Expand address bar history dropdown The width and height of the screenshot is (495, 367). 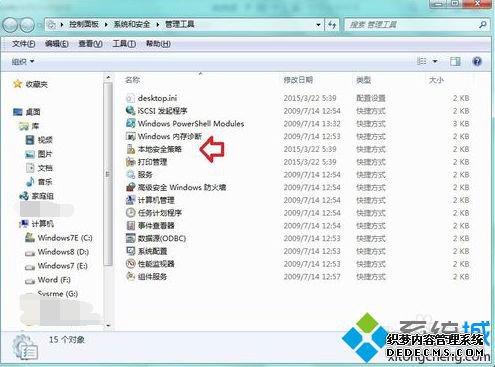[318, 24]
